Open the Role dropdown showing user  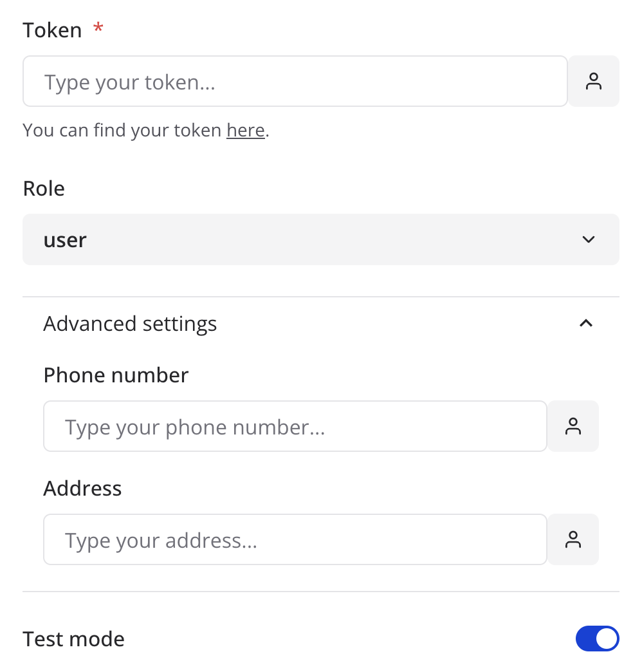point(320,239)
